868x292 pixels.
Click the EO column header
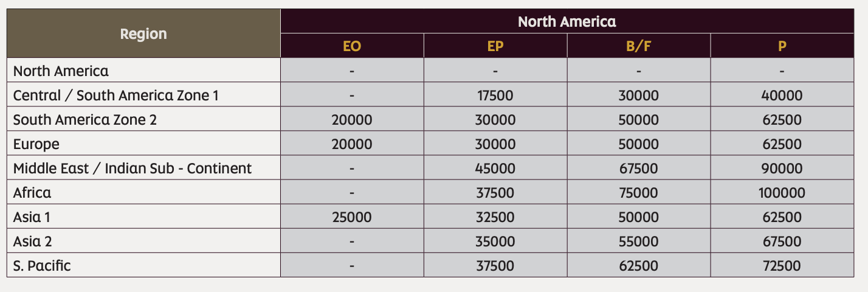pyautogui.click(x=352, y=46)
